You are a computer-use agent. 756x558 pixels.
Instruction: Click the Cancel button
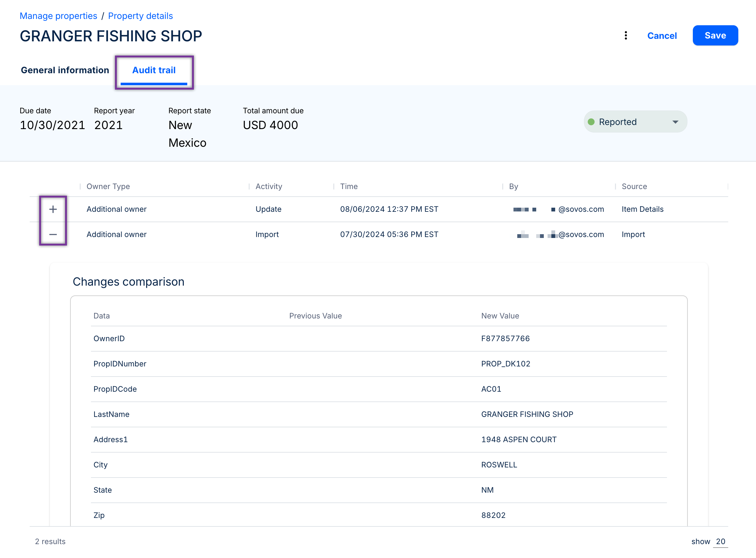coord(662,35)
